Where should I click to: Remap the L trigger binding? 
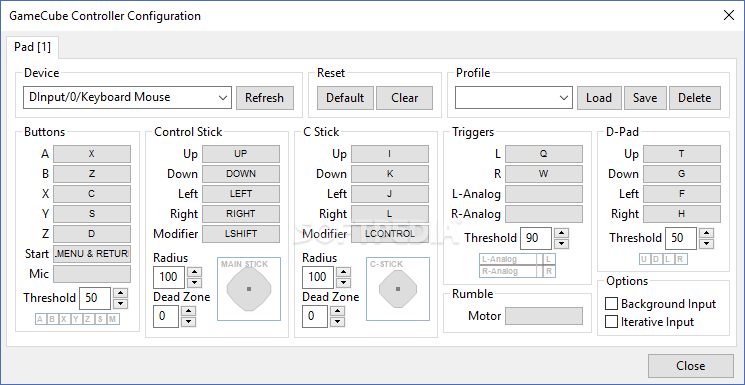(544, 154)
